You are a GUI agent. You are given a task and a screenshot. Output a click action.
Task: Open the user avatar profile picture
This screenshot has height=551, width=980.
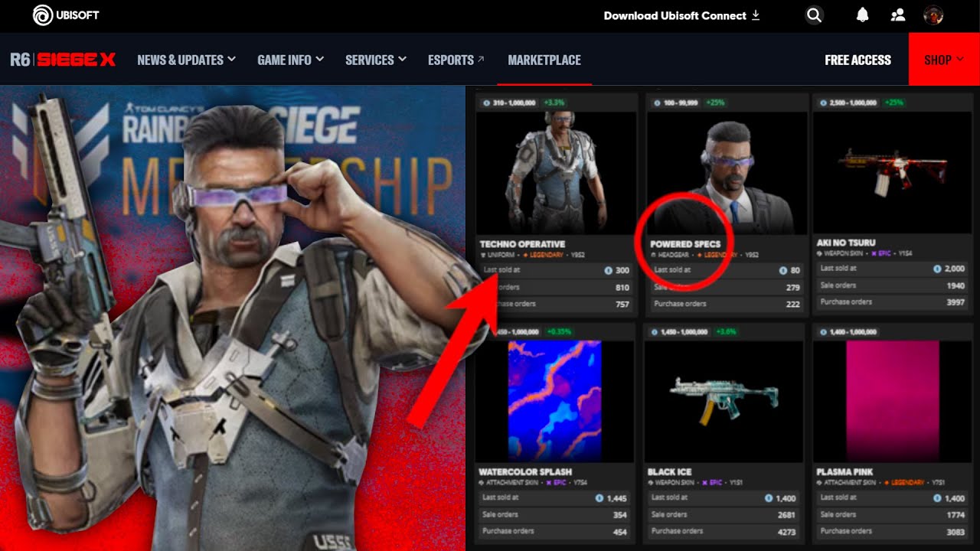[x=933, y=15]
